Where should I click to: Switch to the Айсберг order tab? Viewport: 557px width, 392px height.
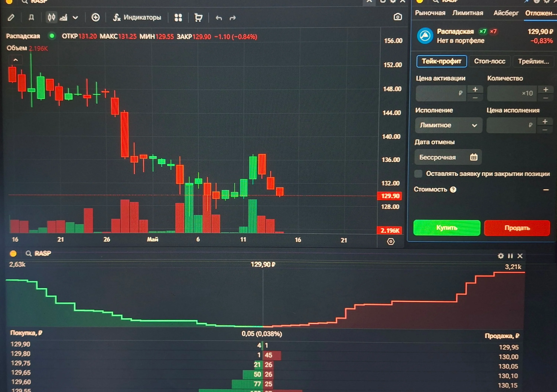(506, 13)
